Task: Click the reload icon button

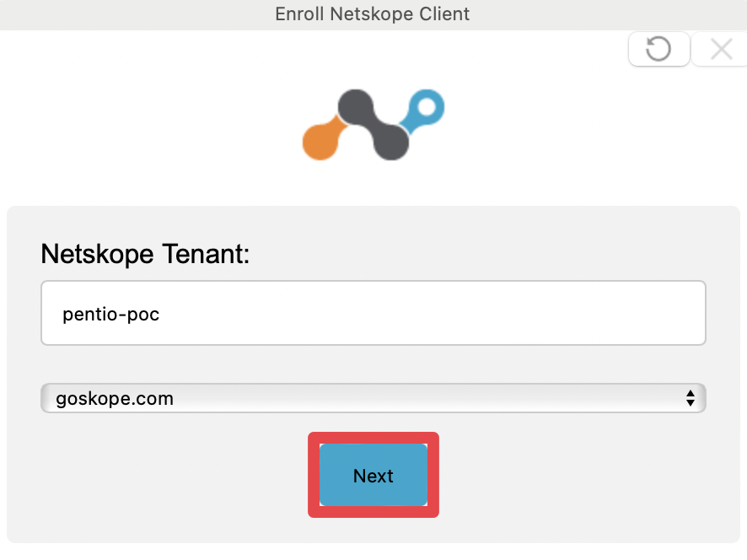Action: coord(658,49)
